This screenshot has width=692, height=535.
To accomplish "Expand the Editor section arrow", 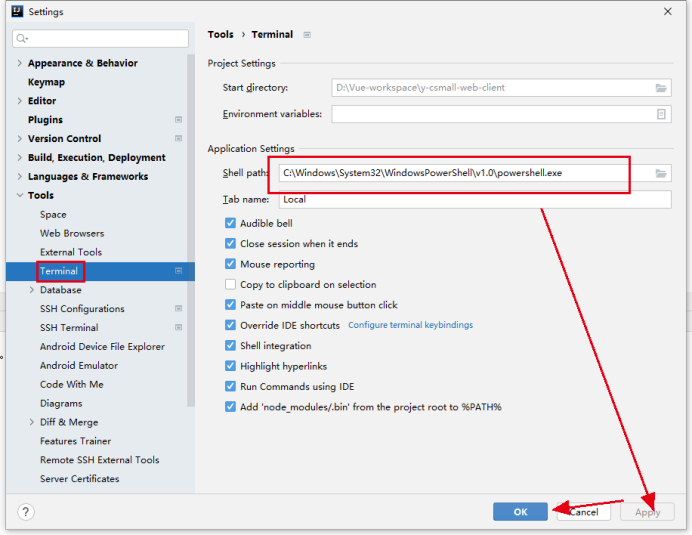I will (19, 101).
